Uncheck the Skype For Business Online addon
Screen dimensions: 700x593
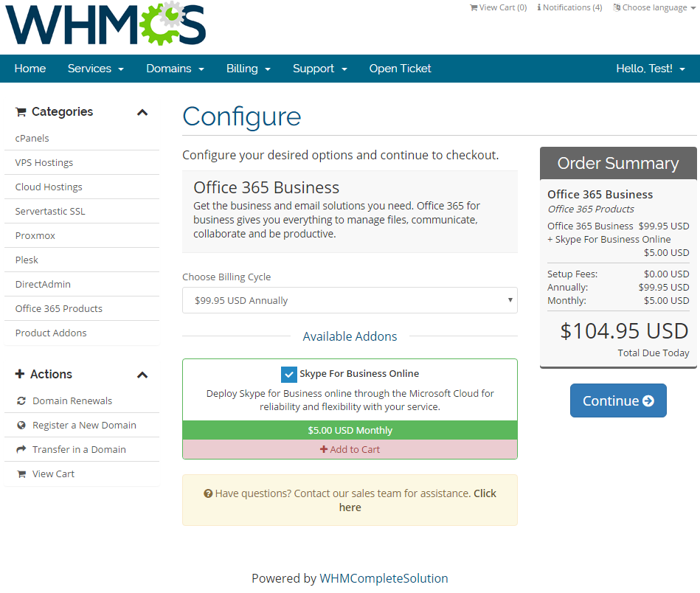[x=289, y=374]
